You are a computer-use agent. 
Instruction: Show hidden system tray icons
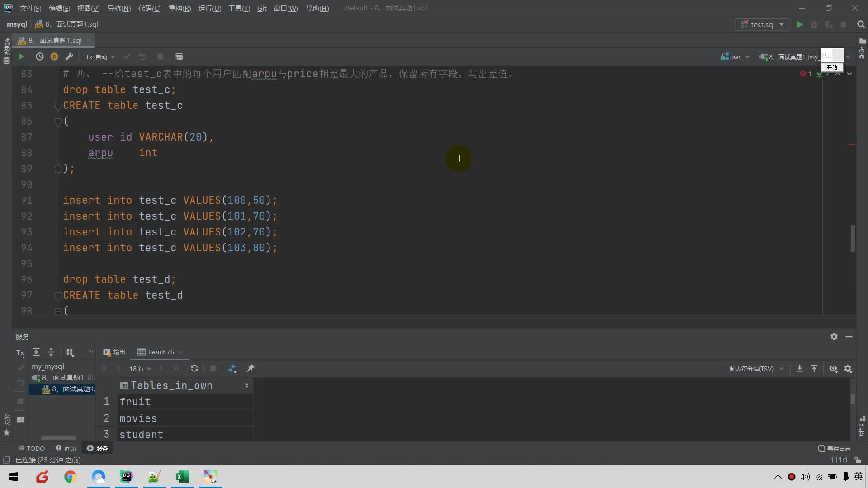[x=778, y=477]
